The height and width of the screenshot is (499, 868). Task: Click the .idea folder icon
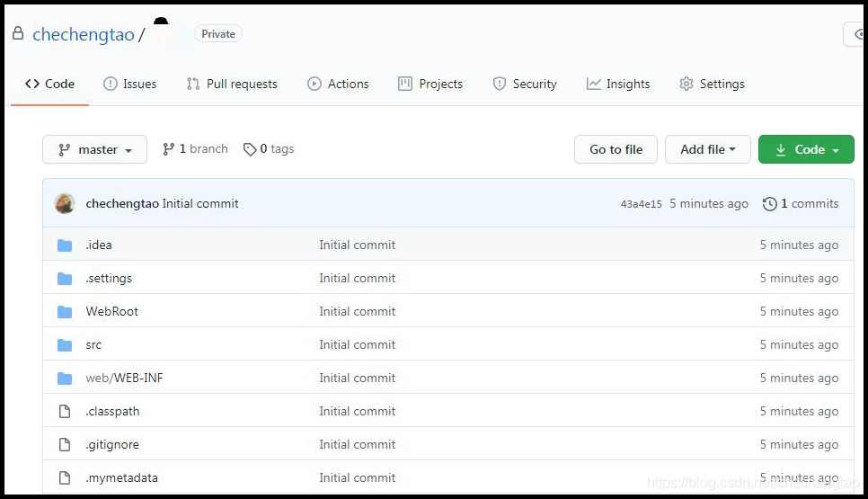[65, 245]
